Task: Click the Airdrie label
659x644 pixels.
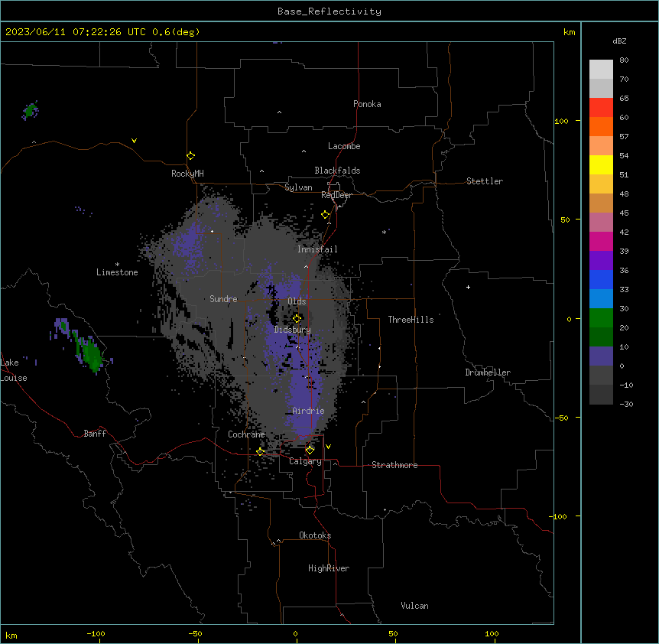Action: click(x=309, y=411)
